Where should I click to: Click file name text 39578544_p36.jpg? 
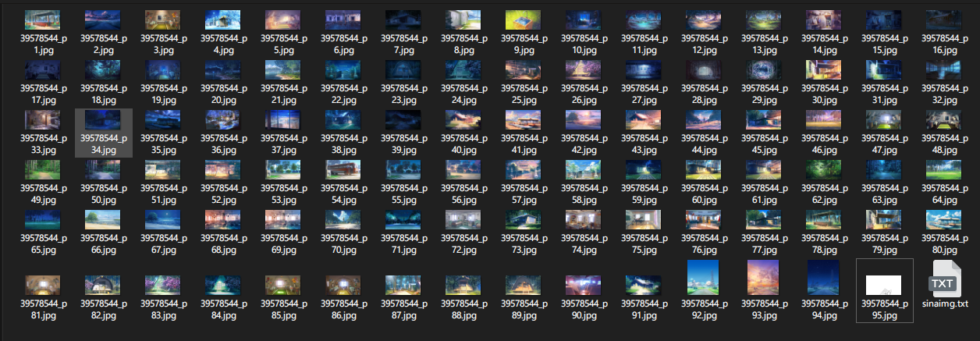223,143
